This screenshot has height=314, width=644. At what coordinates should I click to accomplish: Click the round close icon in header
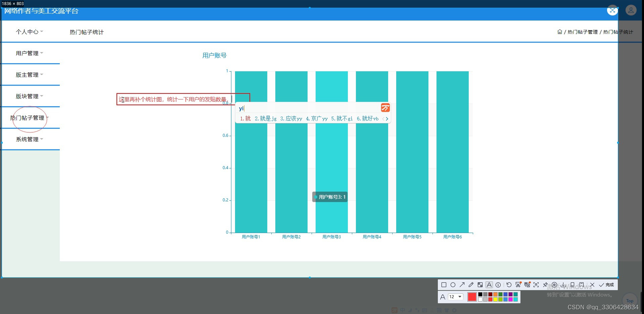tap(612, 10)
